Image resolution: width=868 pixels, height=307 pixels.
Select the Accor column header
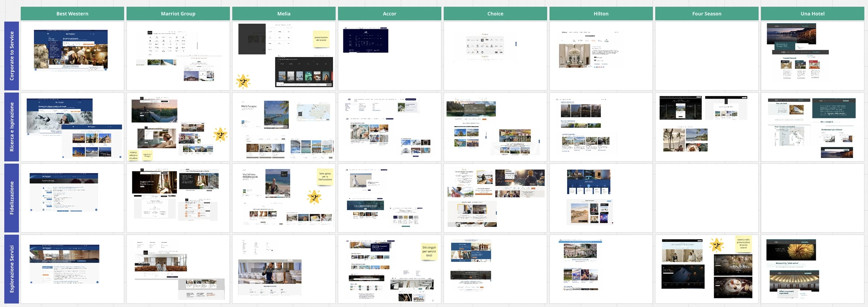(390, 14)
